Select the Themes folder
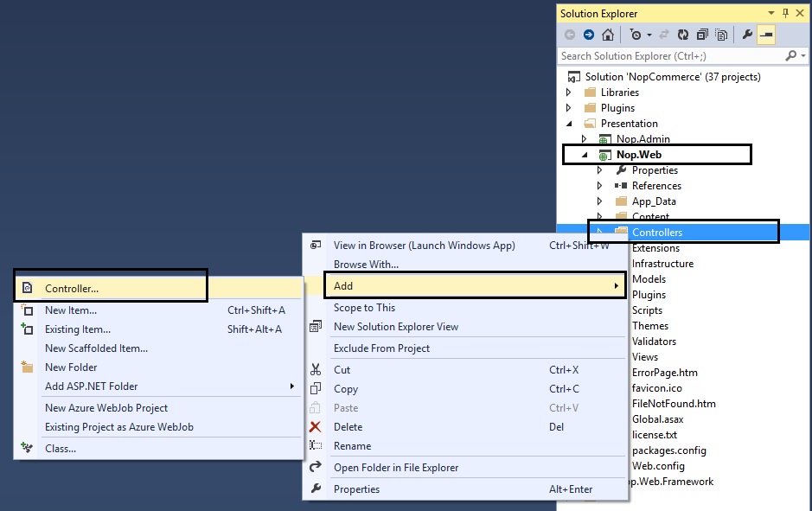 pyautogui.click(x=650, y=326)
